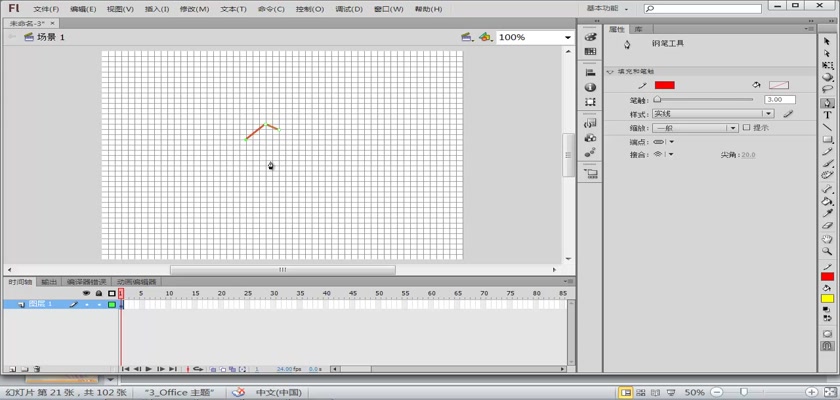
Task: Select the Text tool
Action: (827, 115)
